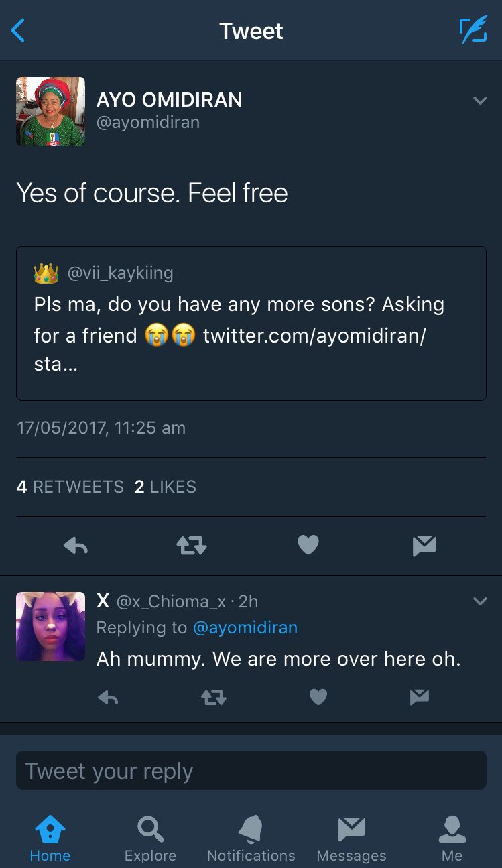Image resolution: width=502 pixels, height=868 pixels.
Task: Send main tweet via direct message icon
Action: 424,546
